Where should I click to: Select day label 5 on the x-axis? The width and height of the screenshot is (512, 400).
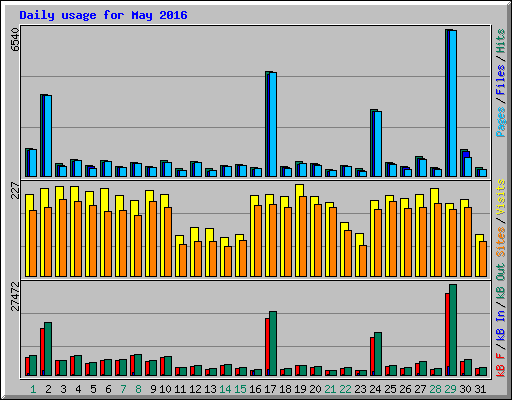tap(93, 389)
